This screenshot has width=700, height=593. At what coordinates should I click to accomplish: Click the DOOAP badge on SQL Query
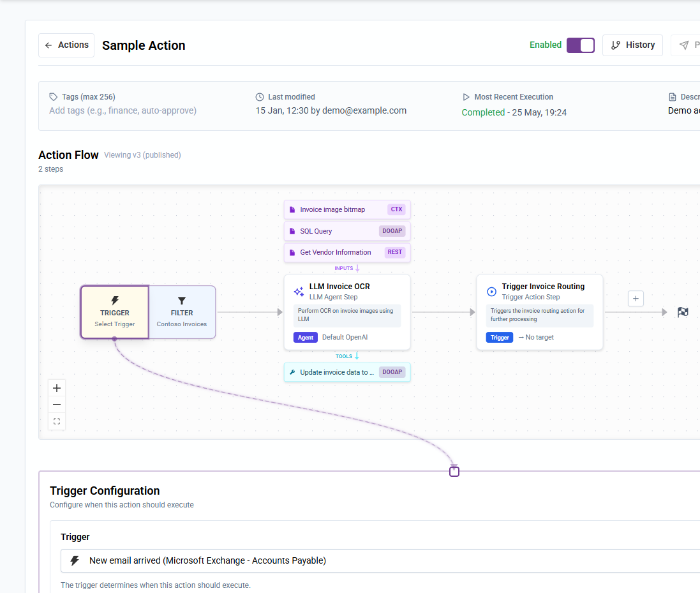click(392, 231)
